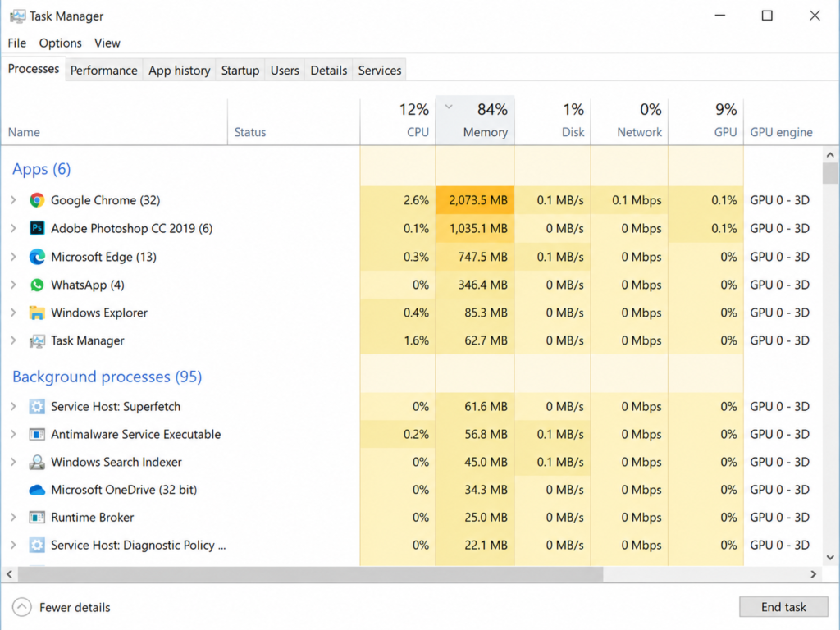The image size is (840, 630).
Task: Click the Fewer details link
Action: click(x=75, y=608)
